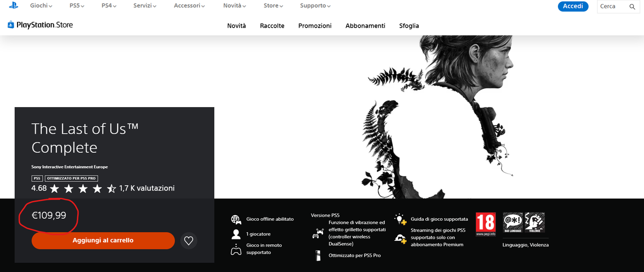Click the PS Plus streaming cloud icon
The width and height of the screenshot is (644, 272).
pyautogui.click(x=400, y=239)
